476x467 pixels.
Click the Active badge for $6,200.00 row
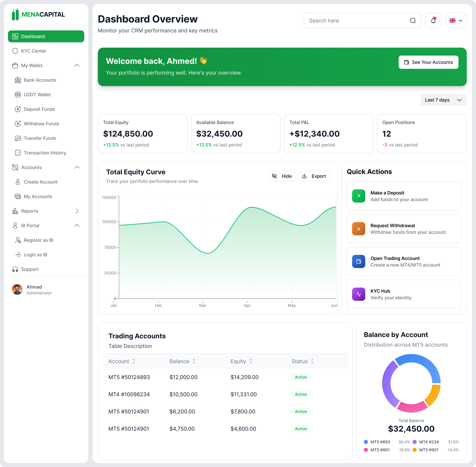pos(301,411)
